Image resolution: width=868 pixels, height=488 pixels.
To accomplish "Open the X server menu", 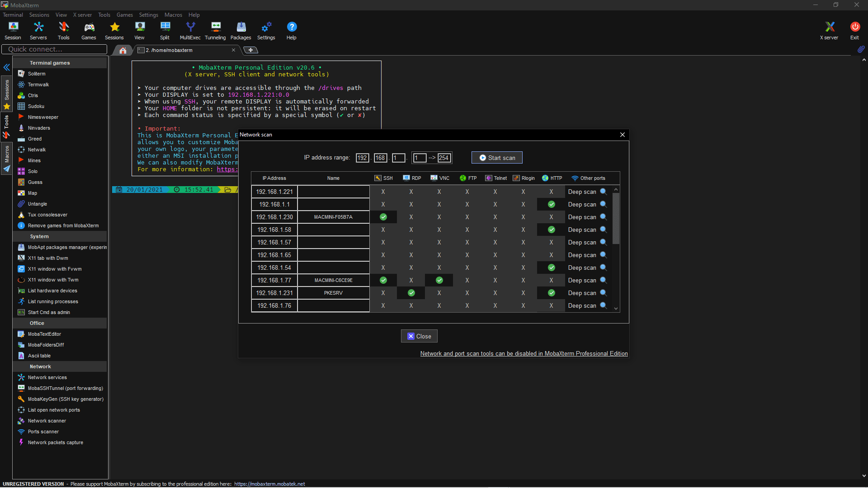I will point(82,15).
